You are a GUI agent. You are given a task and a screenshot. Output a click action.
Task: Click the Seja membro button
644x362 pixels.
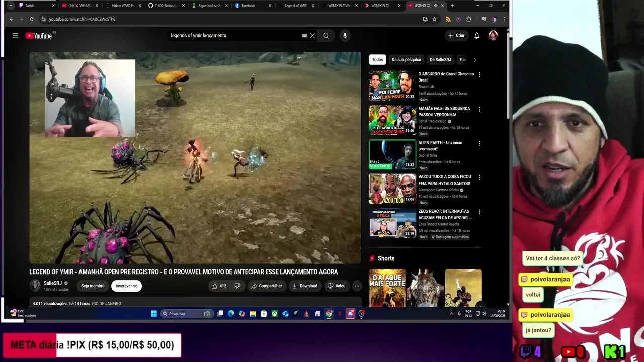93,286
